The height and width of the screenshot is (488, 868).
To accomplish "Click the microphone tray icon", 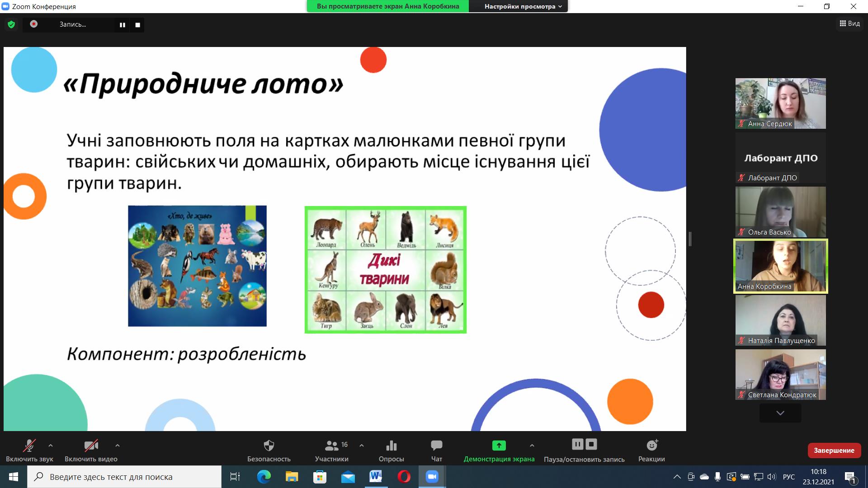I will pos(717,477).
